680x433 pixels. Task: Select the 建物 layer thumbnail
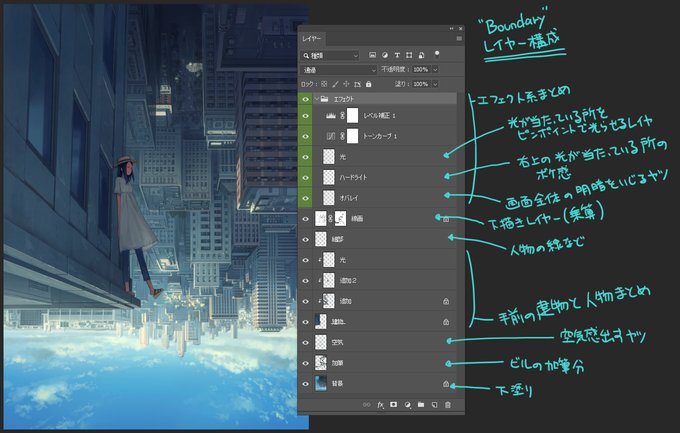point(321,322)
